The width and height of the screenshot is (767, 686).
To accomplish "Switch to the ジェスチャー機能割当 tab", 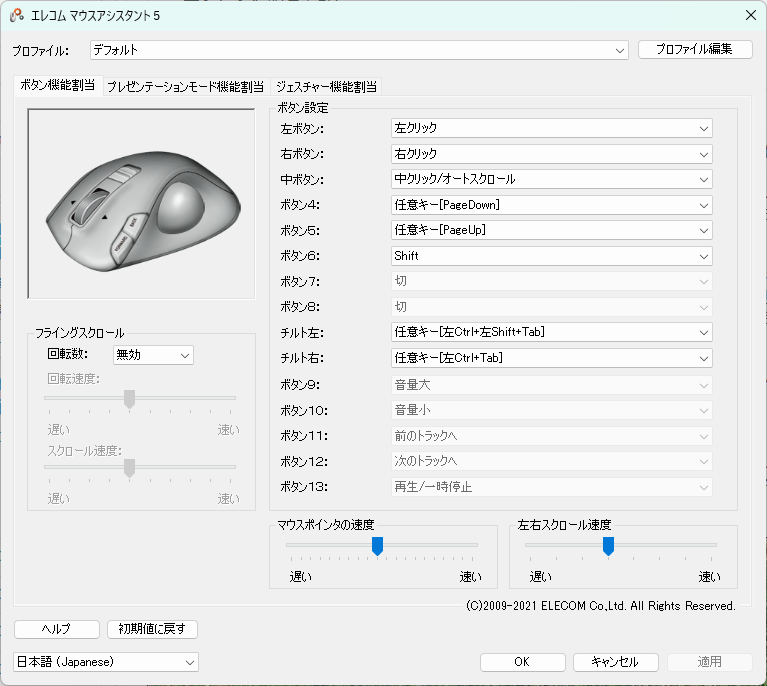I will pyautogui.click(x=326, y=87).
